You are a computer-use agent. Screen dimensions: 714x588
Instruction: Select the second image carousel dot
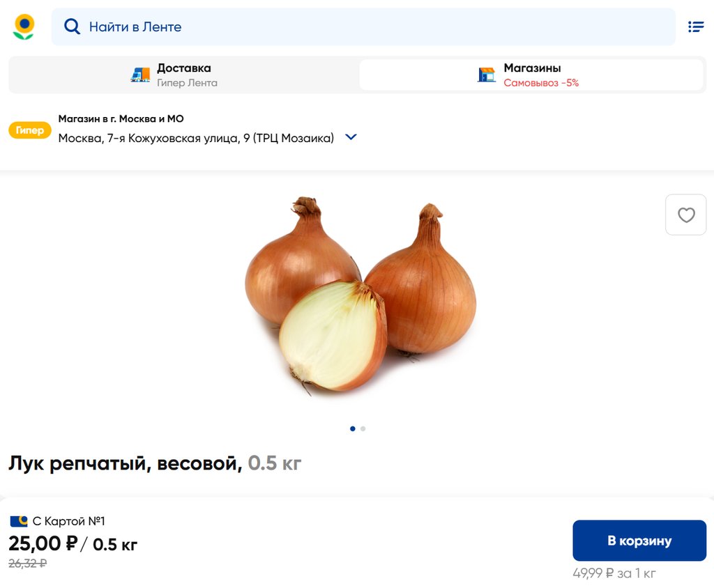click(x=363, y=428)
